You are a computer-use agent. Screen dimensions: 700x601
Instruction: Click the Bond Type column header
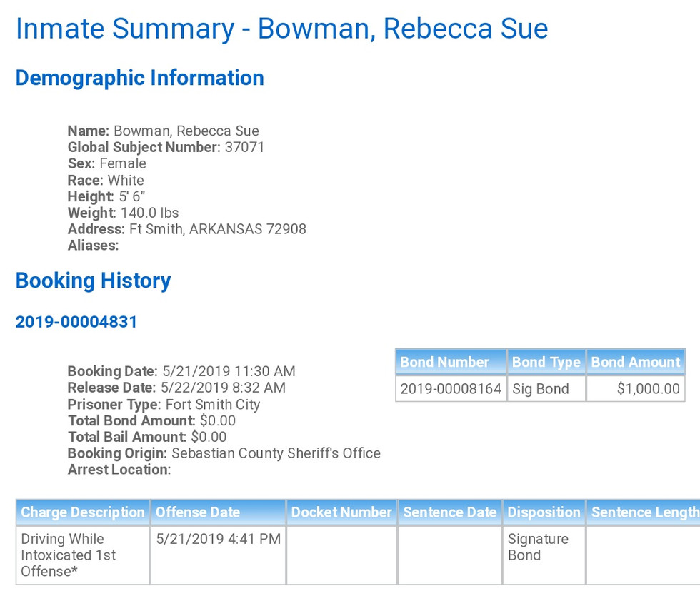point(546,362)
